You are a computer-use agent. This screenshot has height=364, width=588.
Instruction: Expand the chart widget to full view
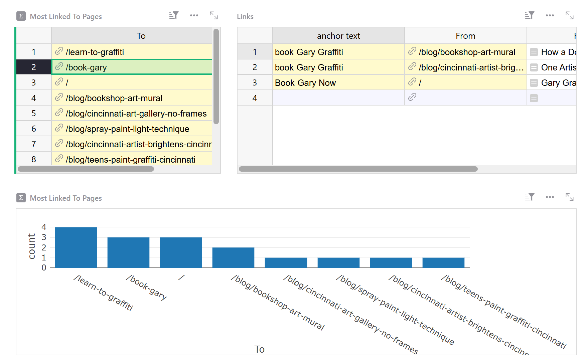pos(570,197)
